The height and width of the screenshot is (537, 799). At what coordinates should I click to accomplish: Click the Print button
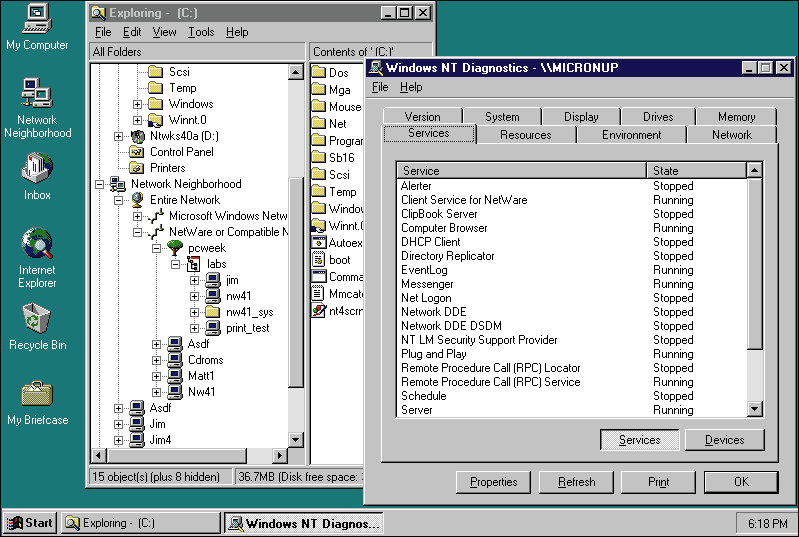click(658, 482)
